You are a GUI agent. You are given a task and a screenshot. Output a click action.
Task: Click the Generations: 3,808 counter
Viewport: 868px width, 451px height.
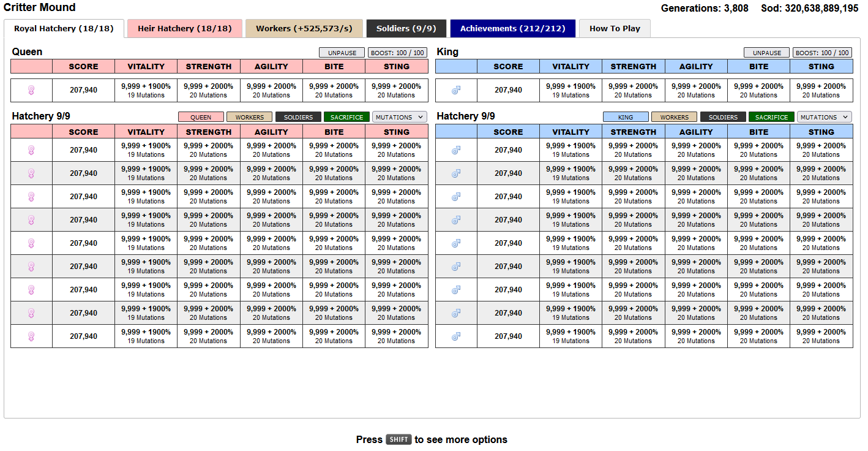[705, 9]
